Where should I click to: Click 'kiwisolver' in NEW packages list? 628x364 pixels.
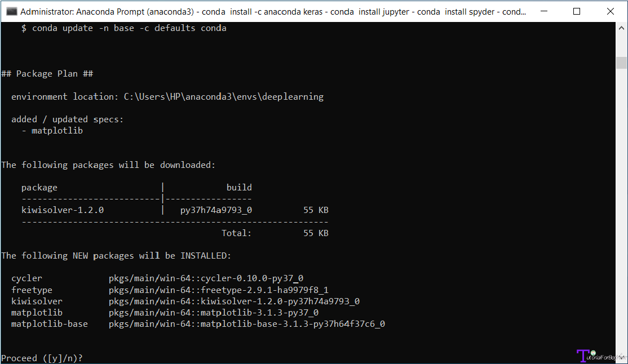coord(37,301)
